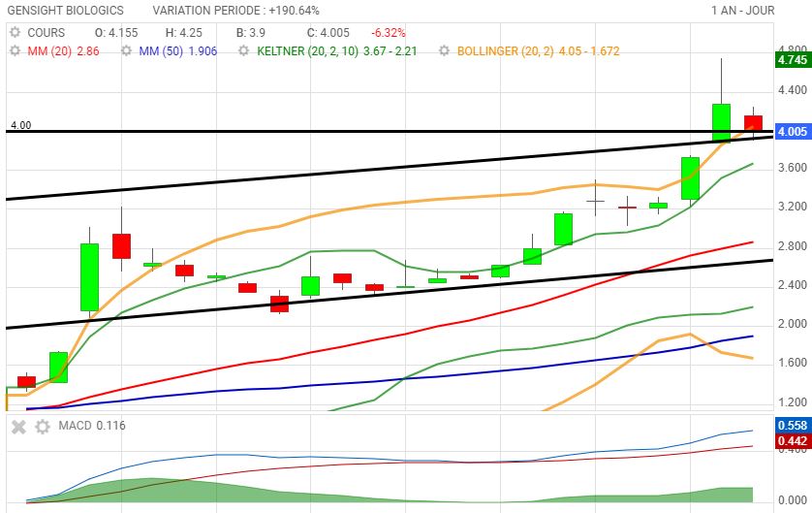
Task: Click the B: 3.9 low value
Action: click(251, 33)
